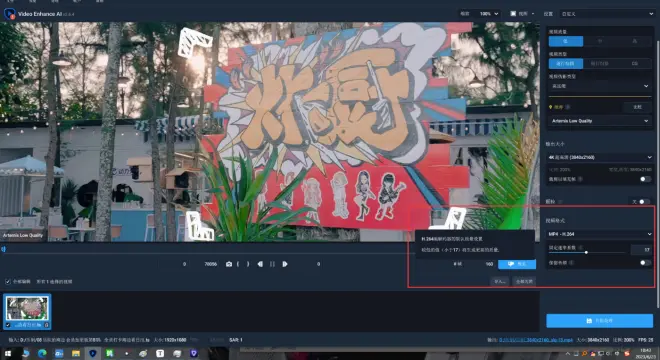Open the 4K (3840x2160) output size dropdown
Image resolution: width=660 pixels, height=360 pixels.
[600, 157]
